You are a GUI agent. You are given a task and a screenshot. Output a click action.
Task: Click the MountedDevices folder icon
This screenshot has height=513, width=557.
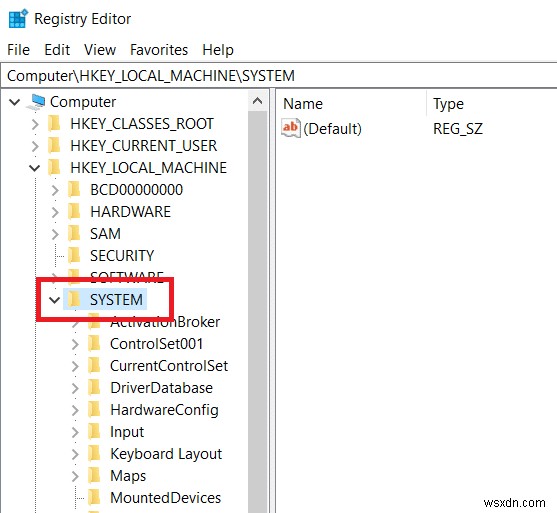[94, 498]
